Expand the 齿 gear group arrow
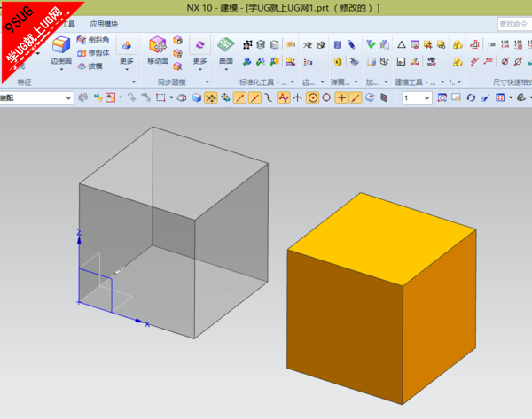This screenshot has width=532, height=419. click(x=323, y=82)
